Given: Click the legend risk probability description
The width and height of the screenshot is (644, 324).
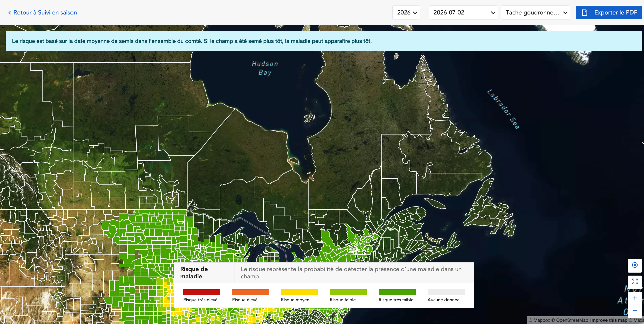Looking at the screenshot, I should tap(351, 273).
